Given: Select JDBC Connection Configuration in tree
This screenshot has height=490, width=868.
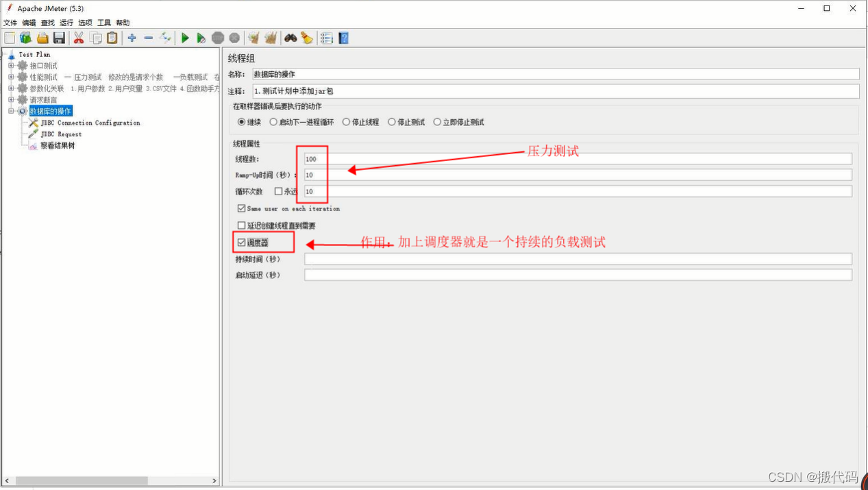Looking at the screenshot, I should 90,123.
